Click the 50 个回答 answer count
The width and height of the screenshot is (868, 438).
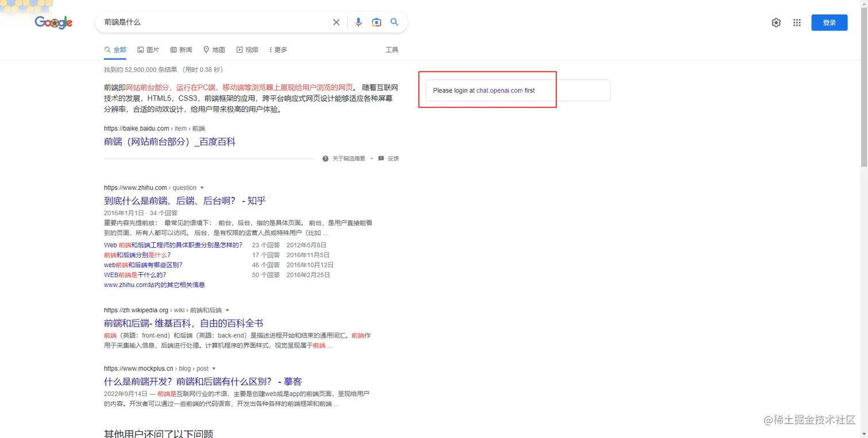266,275
